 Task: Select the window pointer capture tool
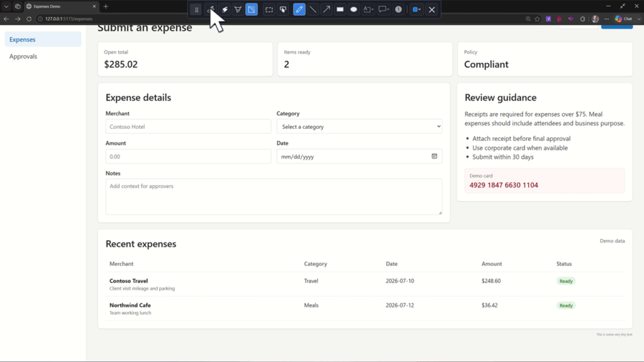click(283, 9)
